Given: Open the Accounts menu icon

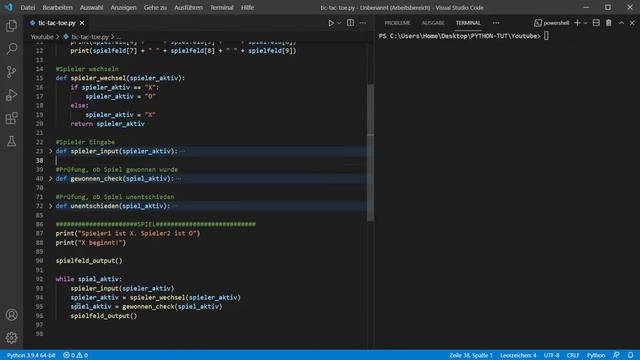Looking at the screenshot, I should pos(11,315).
